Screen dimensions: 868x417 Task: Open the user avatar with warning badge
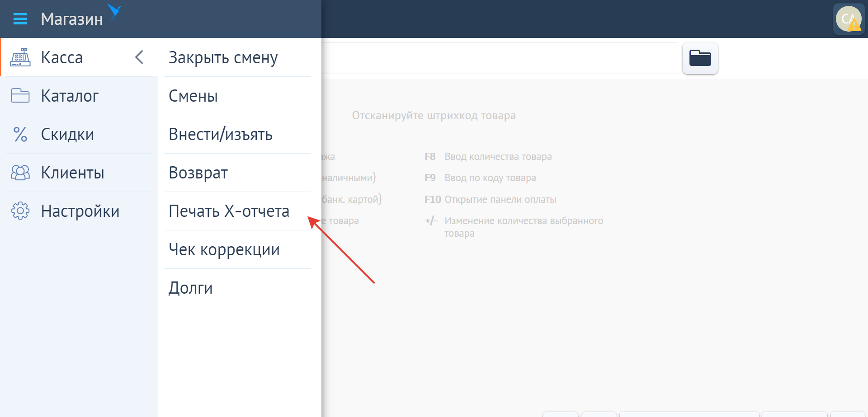849,19
